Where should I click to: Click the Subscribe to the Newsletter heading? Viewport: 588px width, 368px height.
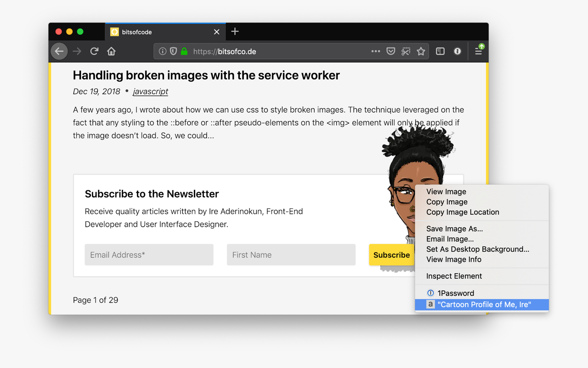[x=152, y=194]
